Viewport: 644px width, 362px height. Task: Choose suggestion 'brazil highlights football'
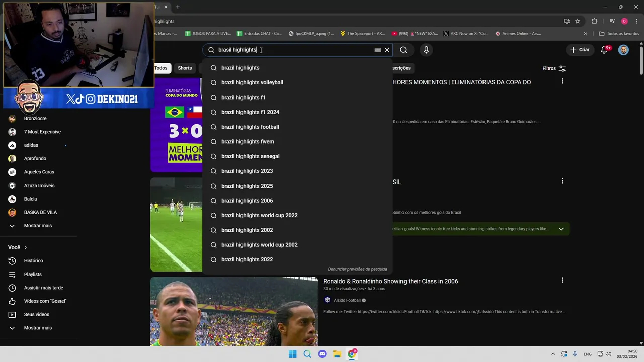tap(297, 127)
